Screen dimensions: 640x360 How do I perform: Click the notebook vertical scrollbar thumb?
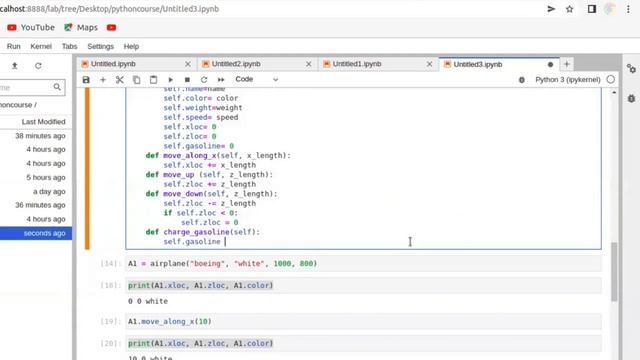tap(614, 272)
